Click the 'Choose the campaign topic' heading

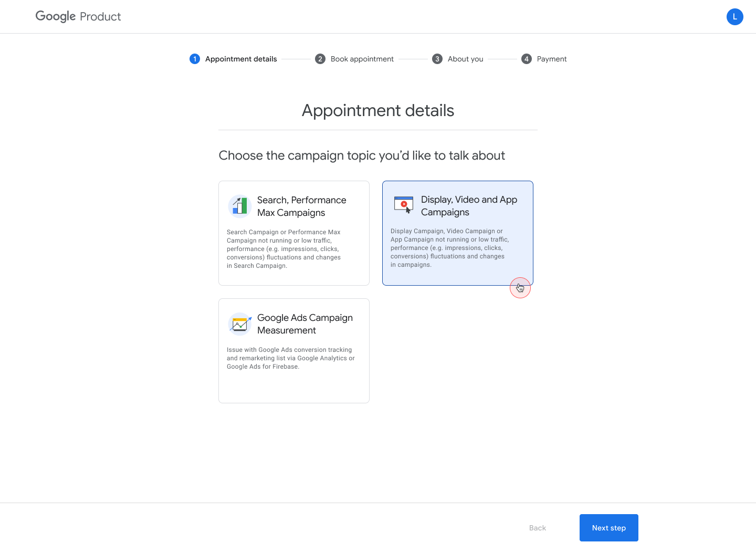click(362, 155)
